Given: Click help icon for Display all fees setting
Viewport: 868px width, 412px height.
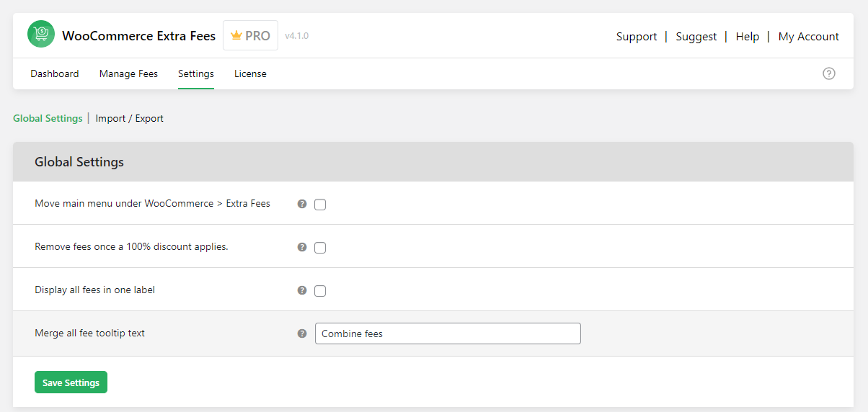Looking at the screenshot, I should [302, 290].
